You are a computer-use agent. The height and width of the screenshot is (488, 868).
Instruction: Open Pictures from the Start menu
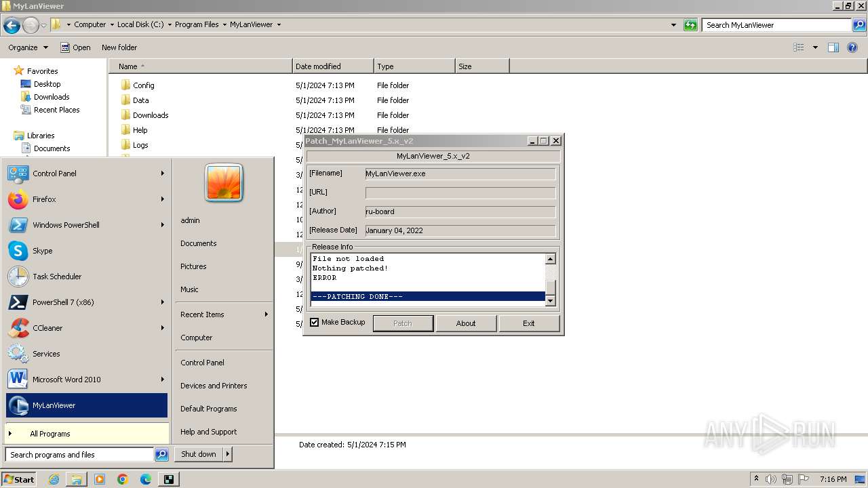click(x=193, y=266)
